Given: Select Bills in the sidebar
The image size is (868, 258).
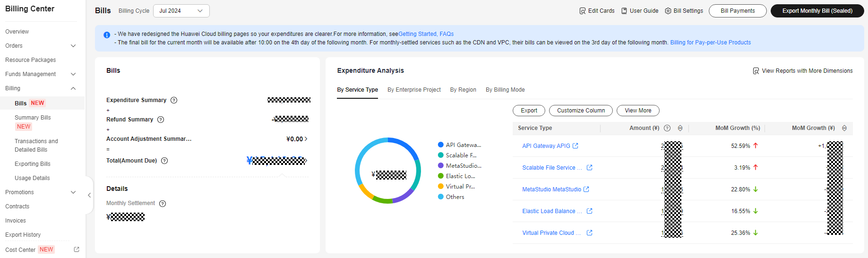Looking at the screenshot, I should 20,103.
